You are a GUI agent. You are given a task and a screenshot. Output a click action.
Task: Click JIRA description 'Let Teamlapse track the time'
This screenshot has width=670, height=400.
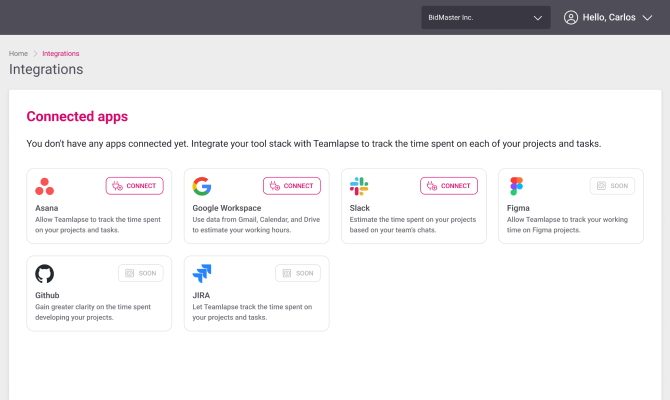[x=252, y=312]
